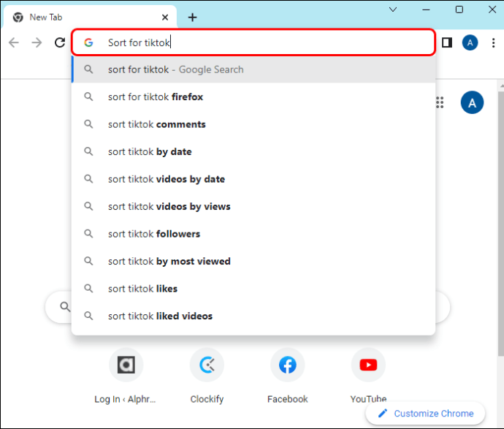Open the Log In Alphr shortcut
504x429 pixels.
125,365
